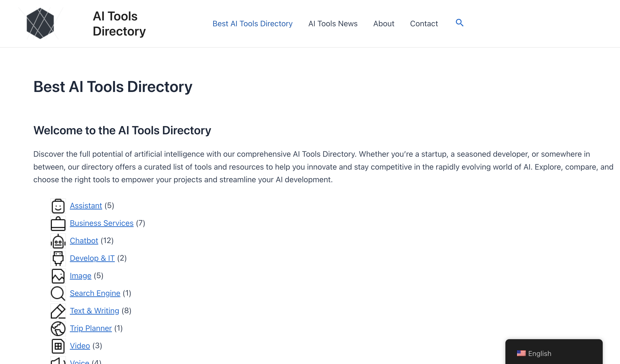Select the Text & Writing pencil icon

[58, 311]
